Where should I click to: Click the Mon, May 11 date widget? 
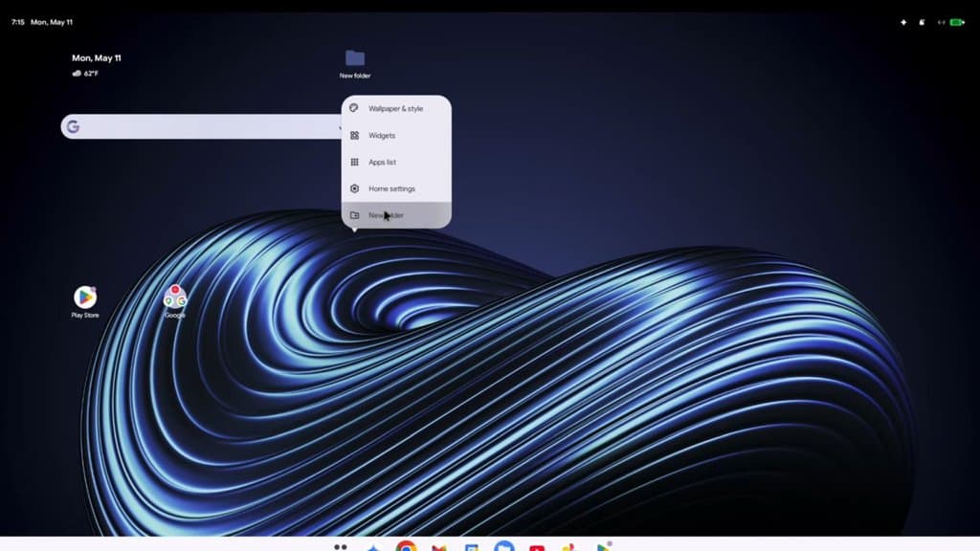click(97, 58)
